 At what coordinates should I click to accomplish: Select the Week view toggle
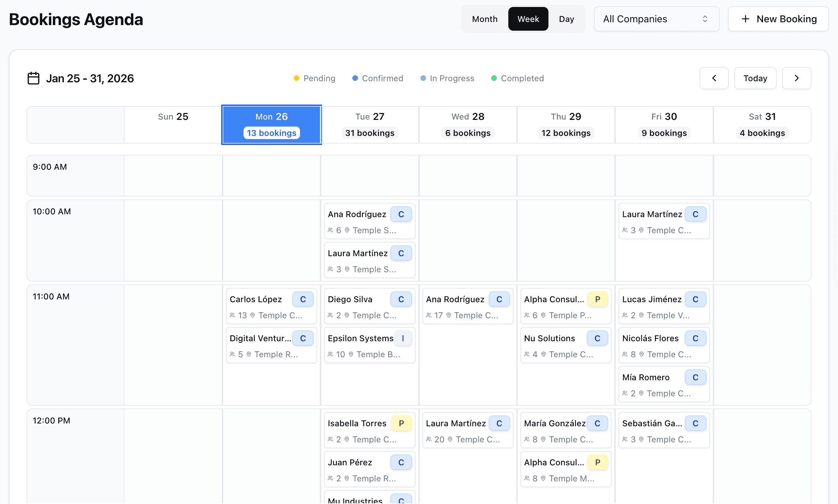[x=528, y=19]
